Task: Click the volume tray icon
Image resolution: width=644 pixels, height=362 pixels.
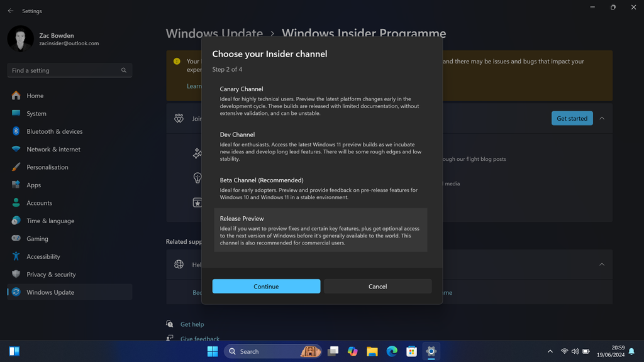Action: [x=575, y=351]
